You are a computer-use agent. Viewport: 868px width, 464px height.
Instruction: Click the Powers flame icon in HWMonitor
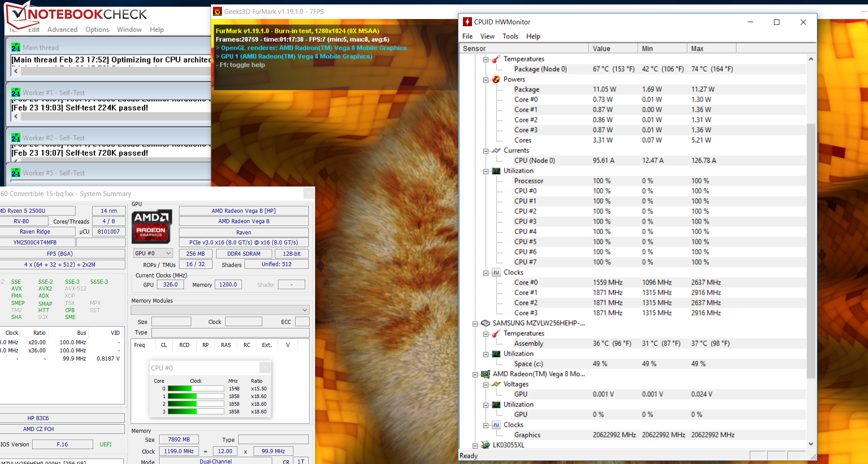pyautogui.click(x=496, y=79)
